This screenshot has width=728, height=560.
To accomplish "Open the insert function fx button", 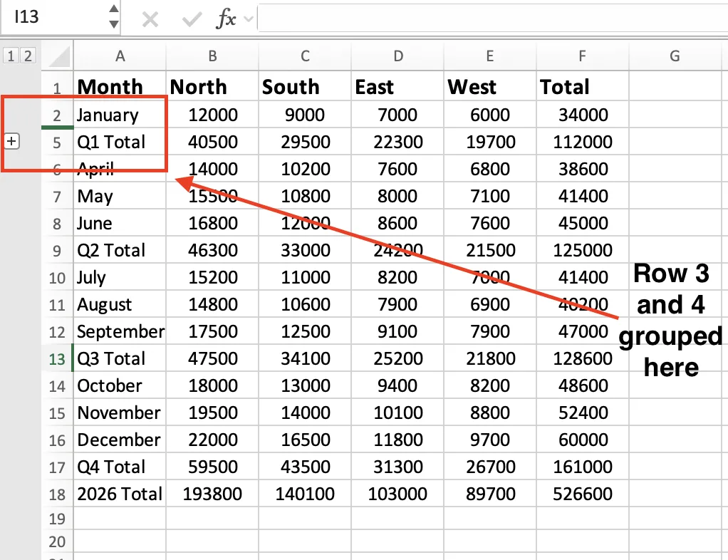I will pos(226,19).
